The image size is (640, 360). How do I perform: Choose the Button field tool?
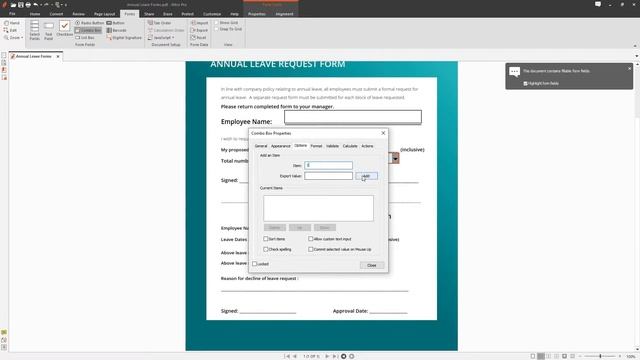point(116,23)
